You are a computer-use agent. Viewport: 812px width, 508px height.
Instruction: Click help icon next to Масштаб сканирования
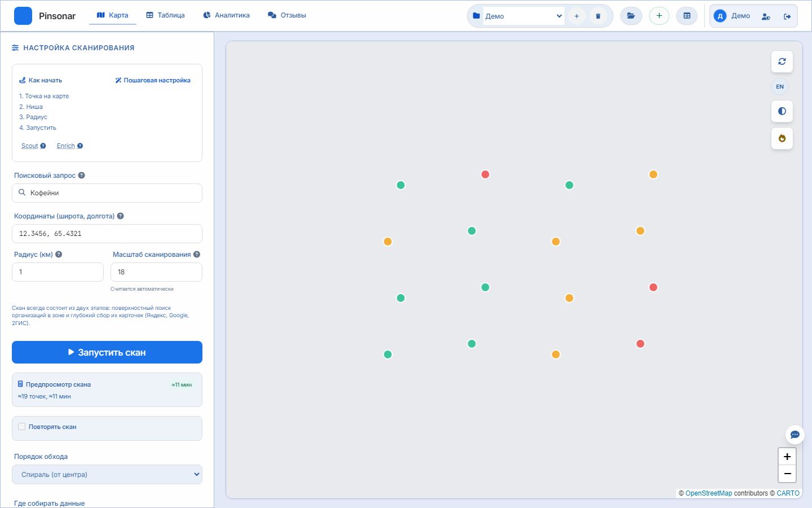tap(197, 255)
